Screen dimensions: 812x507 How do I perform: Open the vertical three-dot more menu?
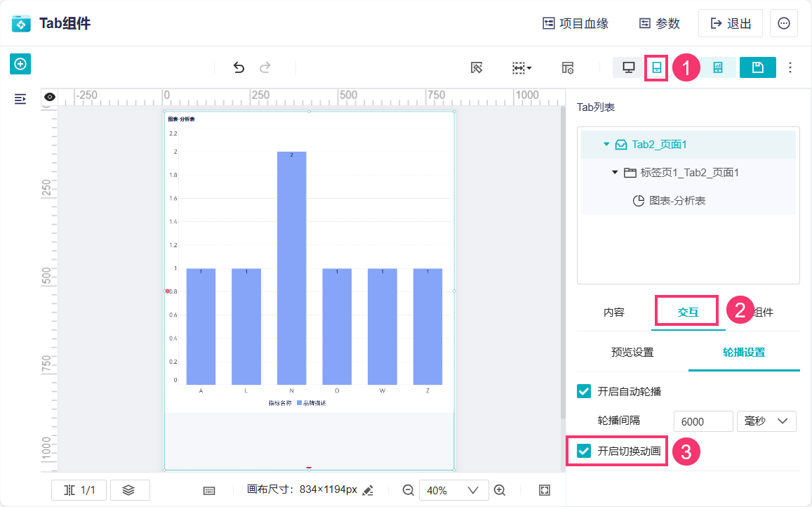(x=790, y=67)
